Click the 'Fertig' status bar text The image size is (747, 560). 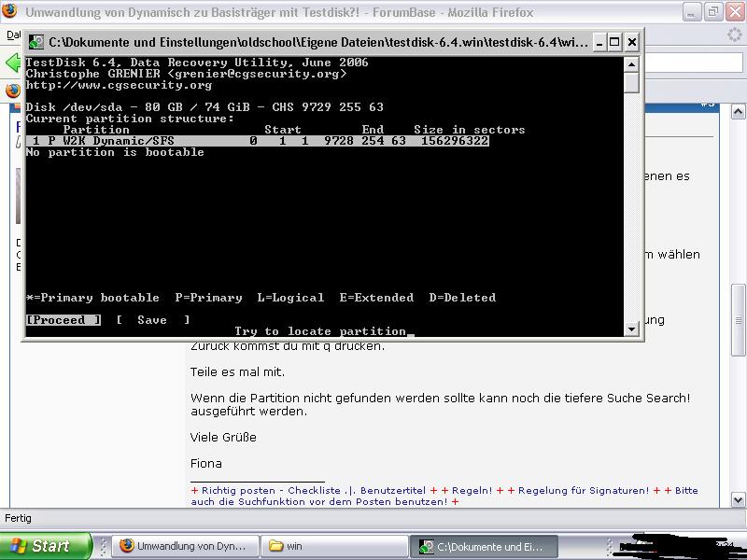(x=18, y=518)
